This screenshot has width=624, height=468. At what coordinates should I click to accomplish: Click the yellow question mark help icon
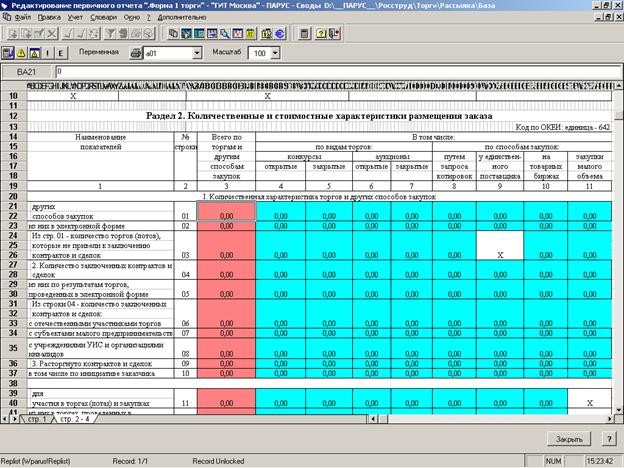pos(321,34)
